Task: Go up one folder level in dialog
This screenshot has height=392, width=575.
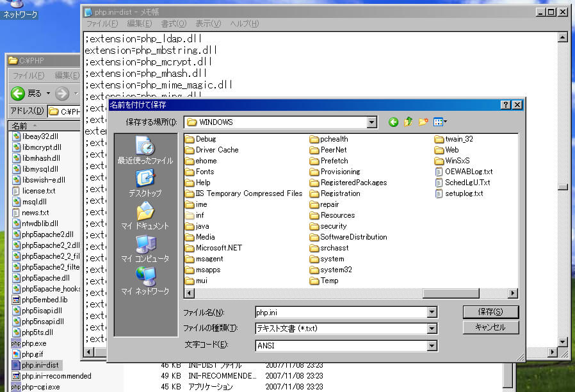Action: [409, 122]
